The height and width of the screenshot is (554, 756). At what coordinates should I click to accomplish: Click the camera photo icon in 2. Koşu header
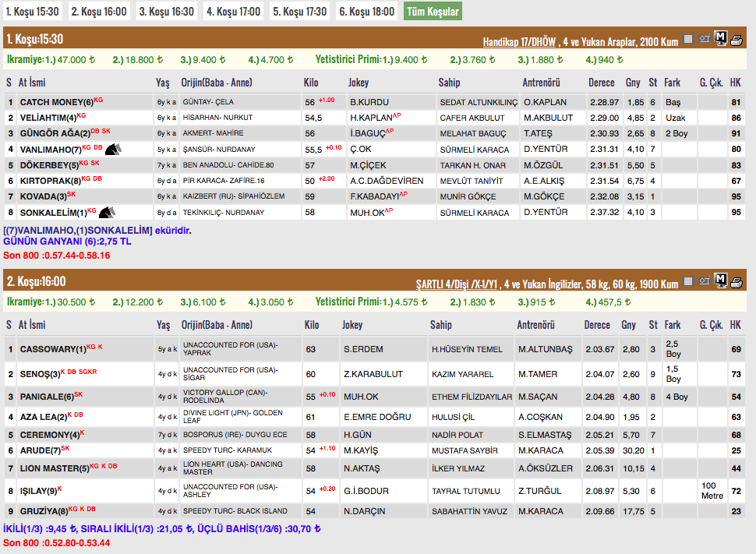click(705, 281)
